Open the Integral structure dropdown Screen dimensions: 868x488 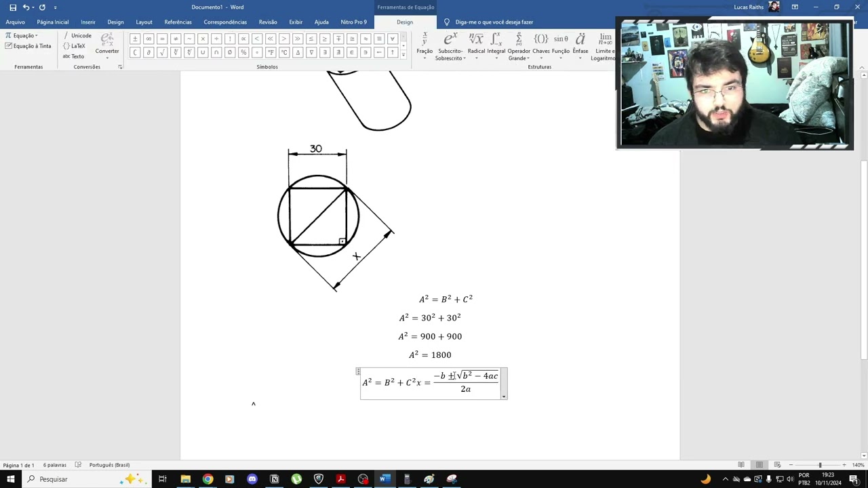coord(496,46)
